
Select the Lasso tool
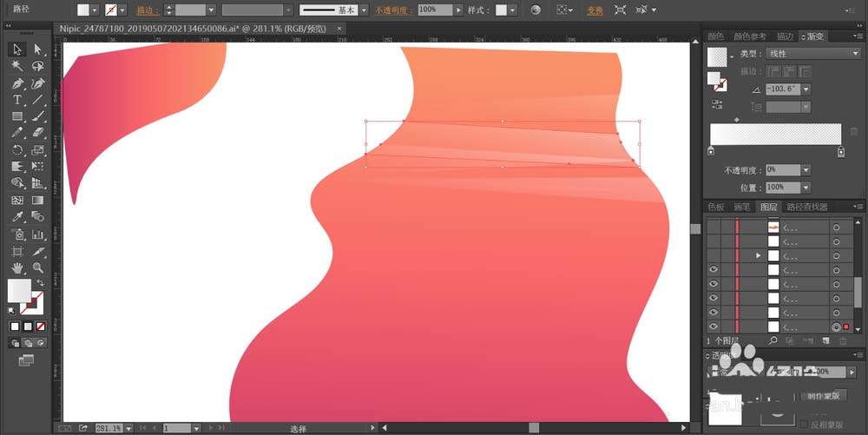[x=37, y=66]
